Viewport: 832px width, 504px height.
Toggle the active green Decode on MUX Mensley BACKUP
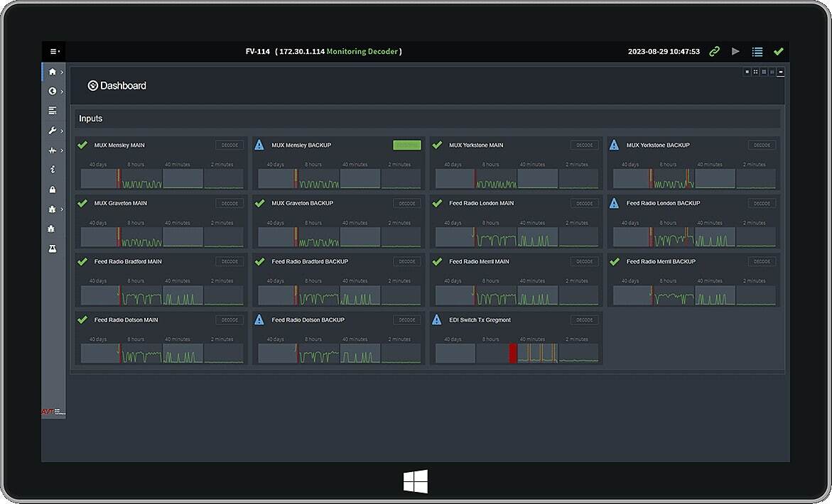click(x=406, y=145)
